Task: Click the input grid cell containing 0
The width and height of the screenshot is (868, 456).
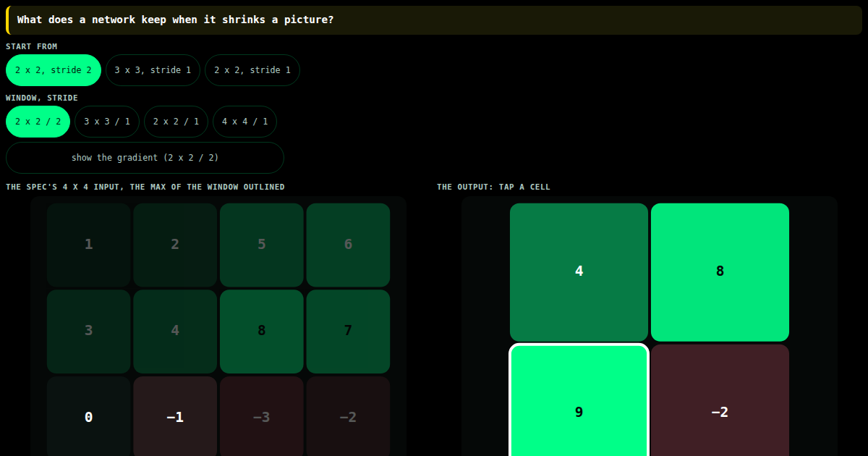Action: 89,416
